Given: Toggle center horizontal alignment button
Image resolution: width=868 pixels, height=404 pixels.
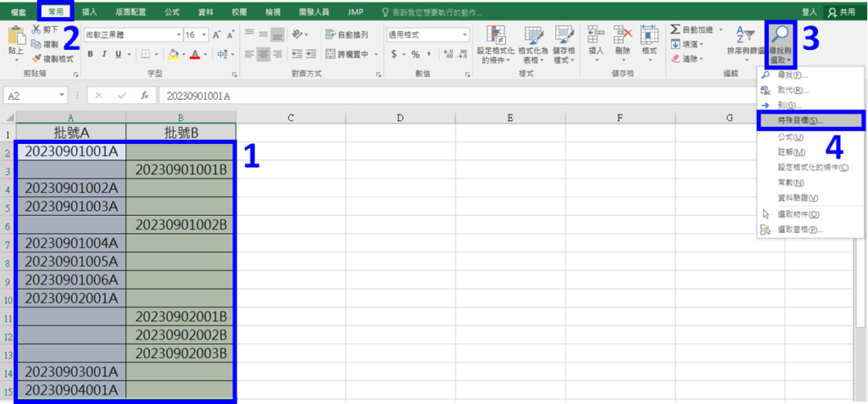Looking at the screenshot, I should coord(264,54).
